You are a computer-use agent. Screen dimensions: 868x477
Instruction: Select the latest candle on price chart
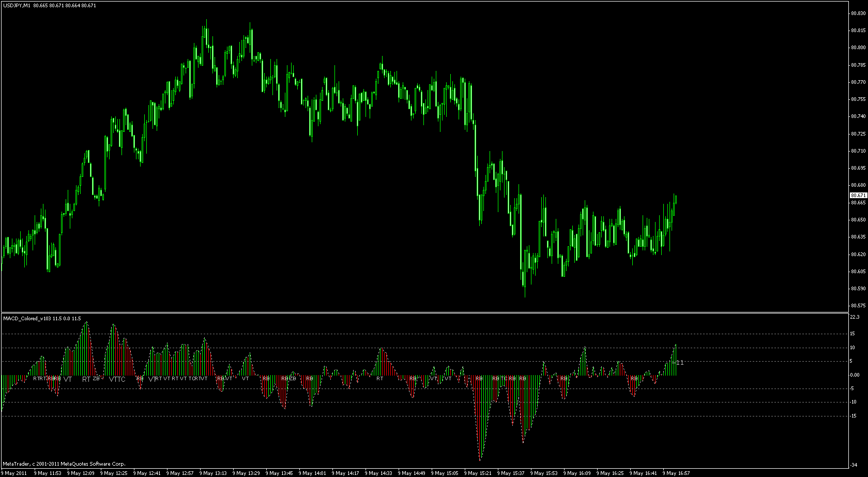click(x=676, y=199)
